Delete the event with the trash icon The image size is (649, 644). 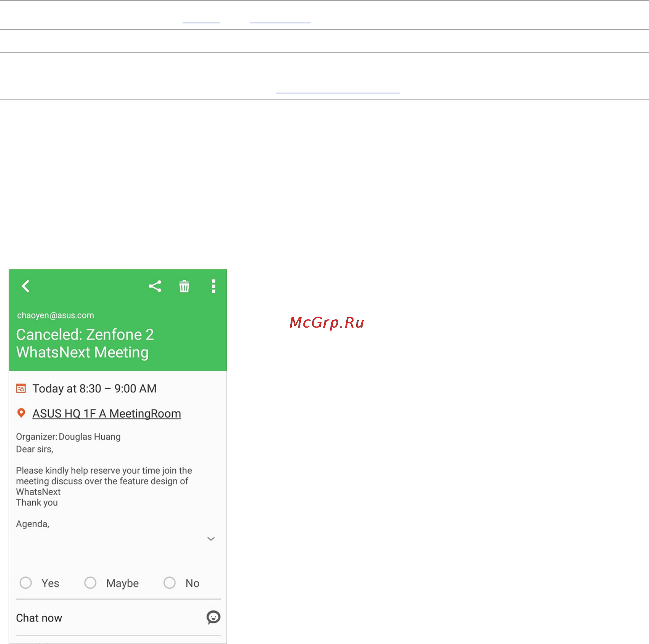click(184, 286)
